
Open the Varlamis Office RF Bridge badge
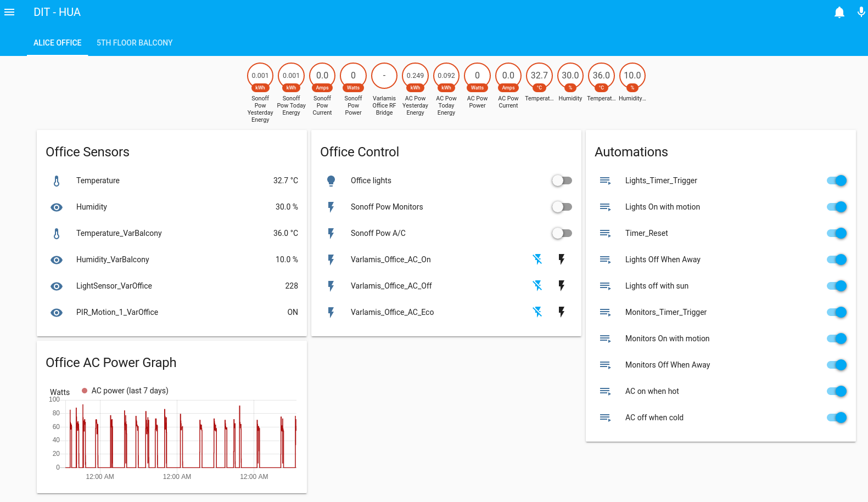tap(384, 76)
